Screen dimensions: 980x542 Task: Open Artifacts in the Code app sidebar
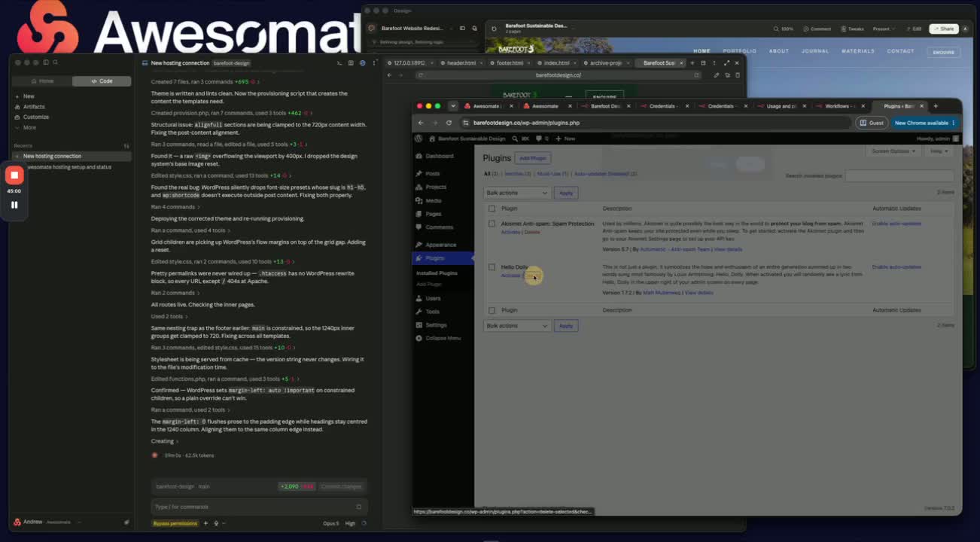pyautogui.click(x=34, y=107)
